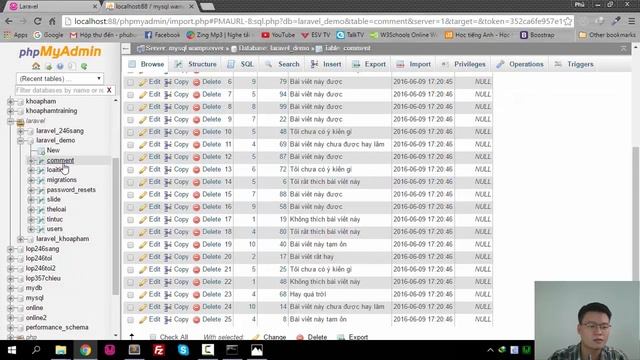Click the users table icon in tree
This screenshot has width=640, height=360.
pos(41,229)
